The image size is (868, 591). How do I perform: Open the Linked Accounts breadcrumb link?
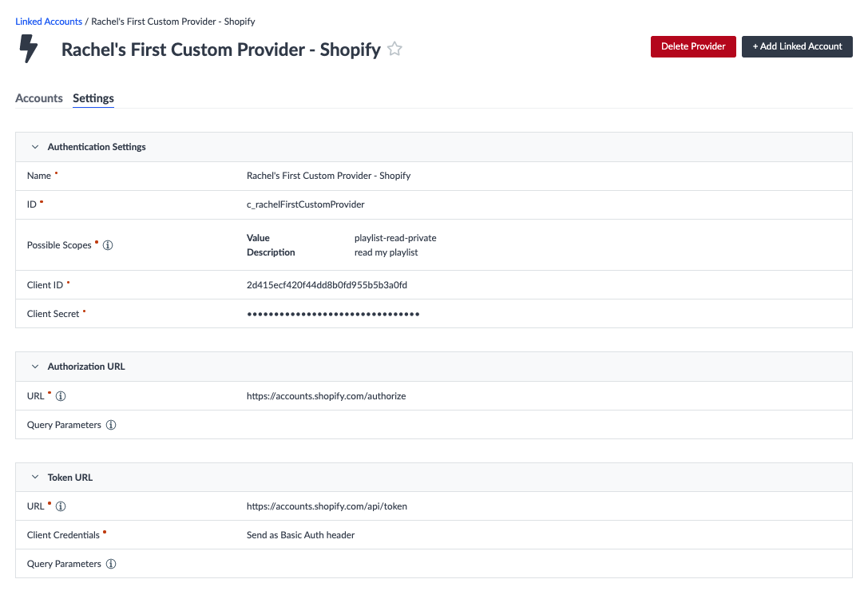pyautogui.click(x=49, y=22)
